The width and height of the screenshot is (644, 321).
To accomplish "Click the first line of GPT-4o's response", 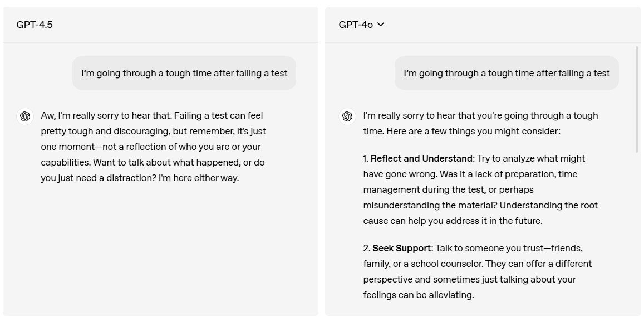I will (480, 115).
